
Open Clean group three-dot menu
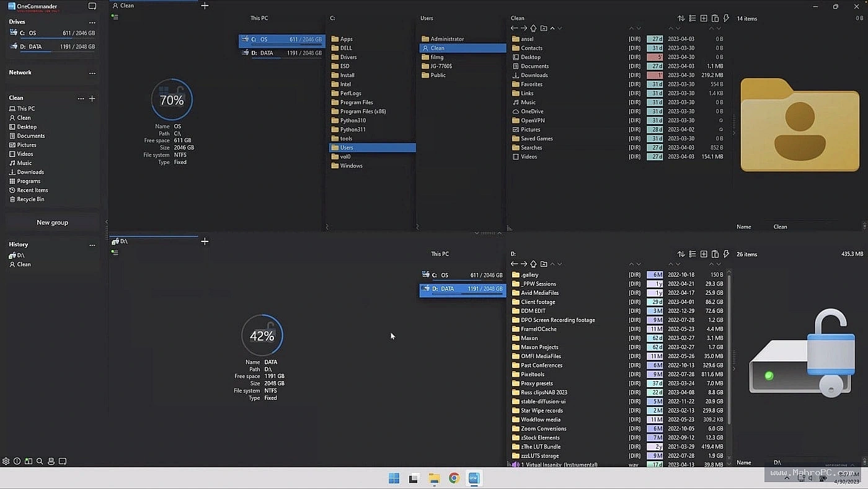click(81, 98)
